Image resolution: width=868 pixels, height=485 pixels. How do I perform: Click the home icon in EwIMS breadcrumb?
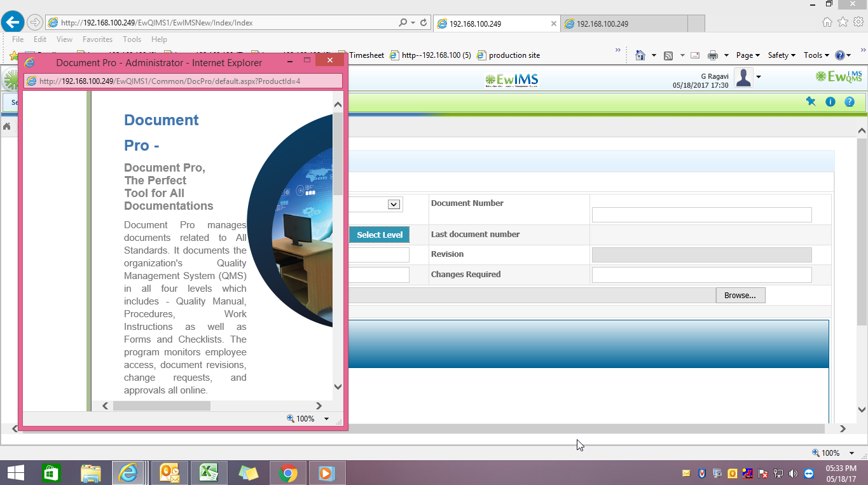click(7, 126)
